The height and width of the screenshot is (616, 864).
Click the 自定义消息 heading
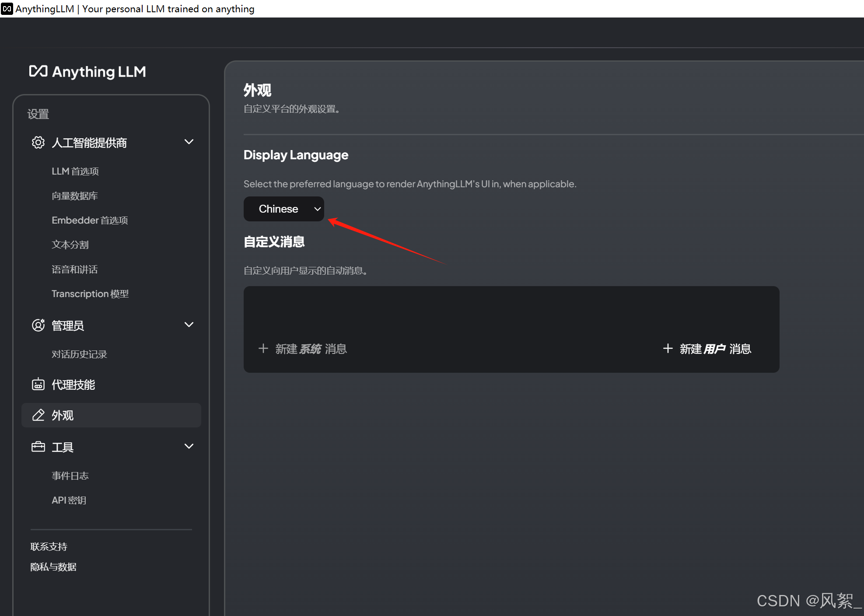pos(274,241)
